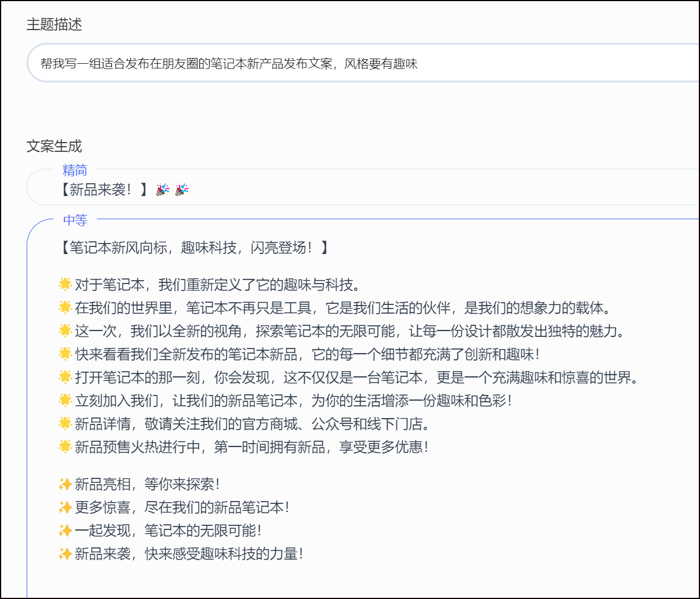The width and height of the screenshot is (700, 599).
Task: Click sparkle icon before 新品亮相 line
Action: 65,484
